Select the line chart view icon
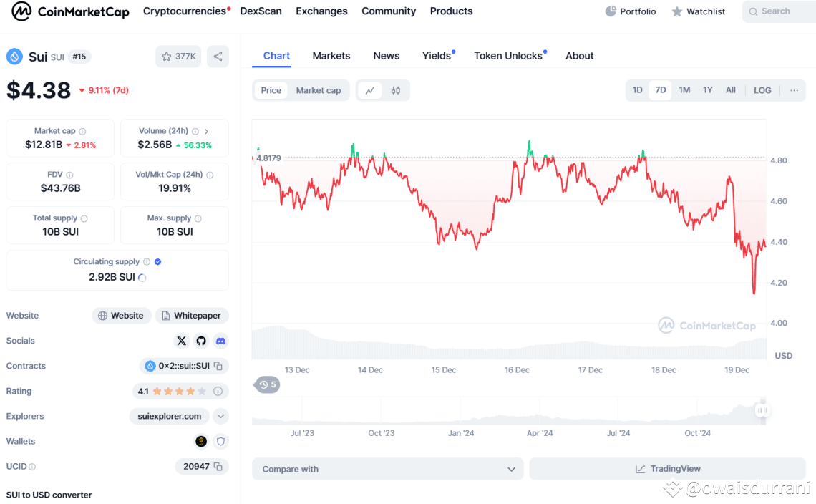The height and width of the screenshot is (504, 816). point(369,91)
